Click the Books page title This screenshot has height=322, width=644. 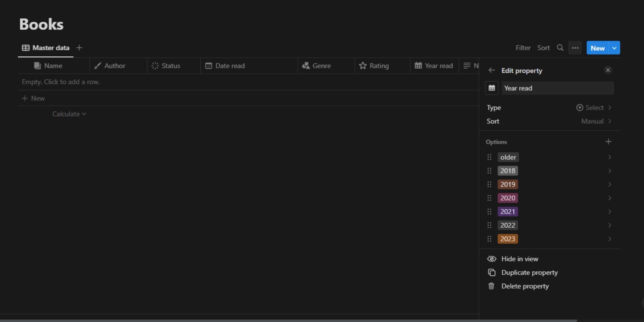pos(41,25)
